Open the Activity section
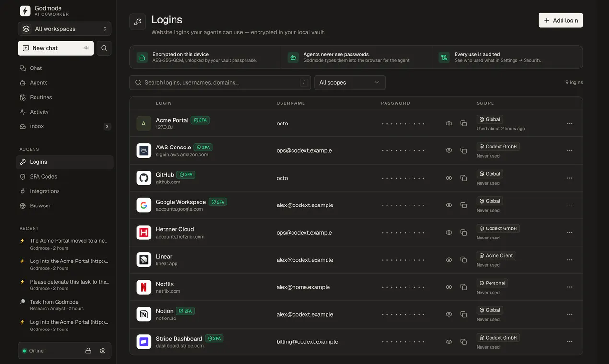 point(65,112)
